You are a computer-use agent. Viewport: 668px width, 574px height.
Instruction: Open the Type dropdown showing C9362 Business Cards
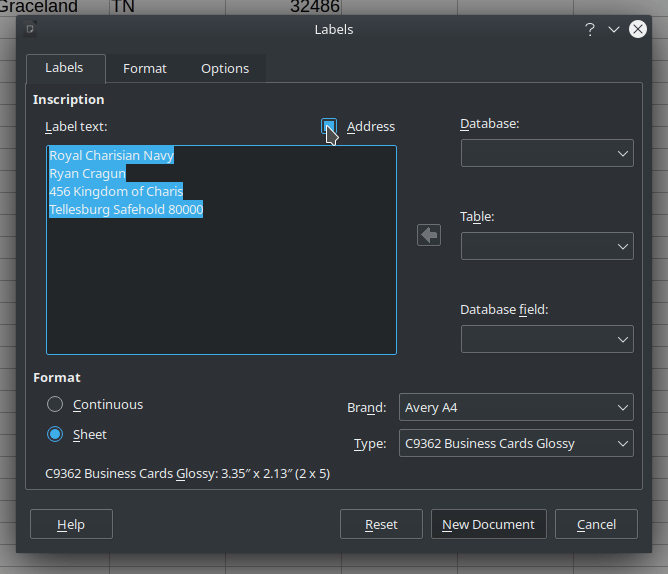516,443
